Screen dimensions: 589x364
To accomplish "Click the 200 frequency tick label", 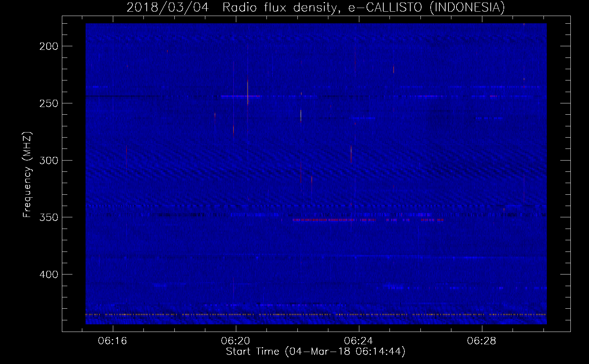I will coord(48,46).
